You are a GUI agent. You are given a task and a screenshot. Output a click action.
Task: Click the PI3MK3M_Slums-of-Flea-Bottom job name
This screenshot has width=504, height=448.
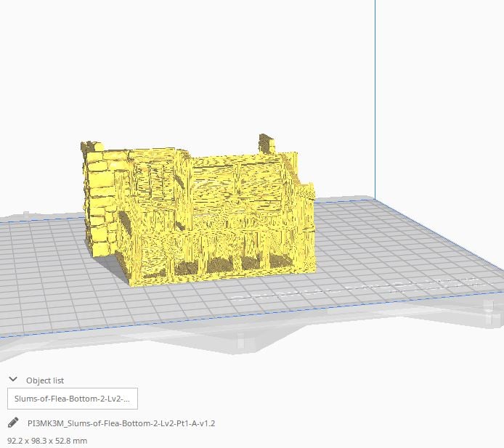click(121, 423)
